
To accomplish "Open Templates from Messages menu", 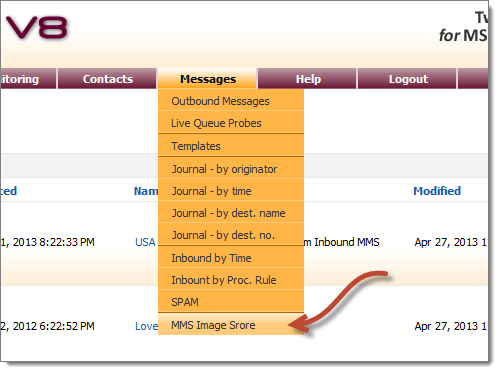I will coord(231,146).
